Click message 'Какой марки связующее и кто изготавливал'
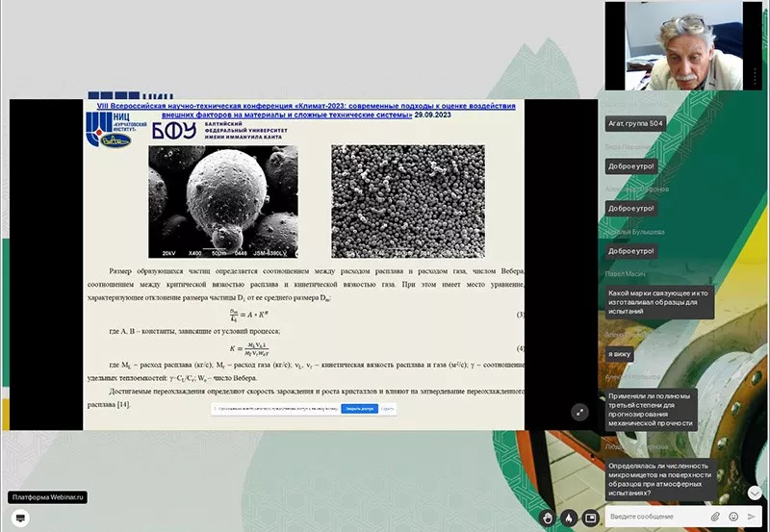Viewport: 770px width, 532px height. 659,302
